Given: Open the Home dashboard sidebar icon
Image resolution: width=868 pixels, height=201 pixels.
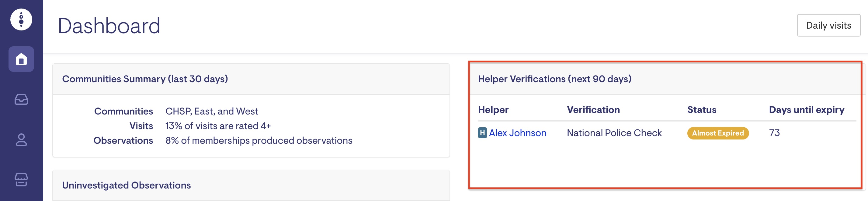Looking at the screenshot, I should (x=21, y=59).
